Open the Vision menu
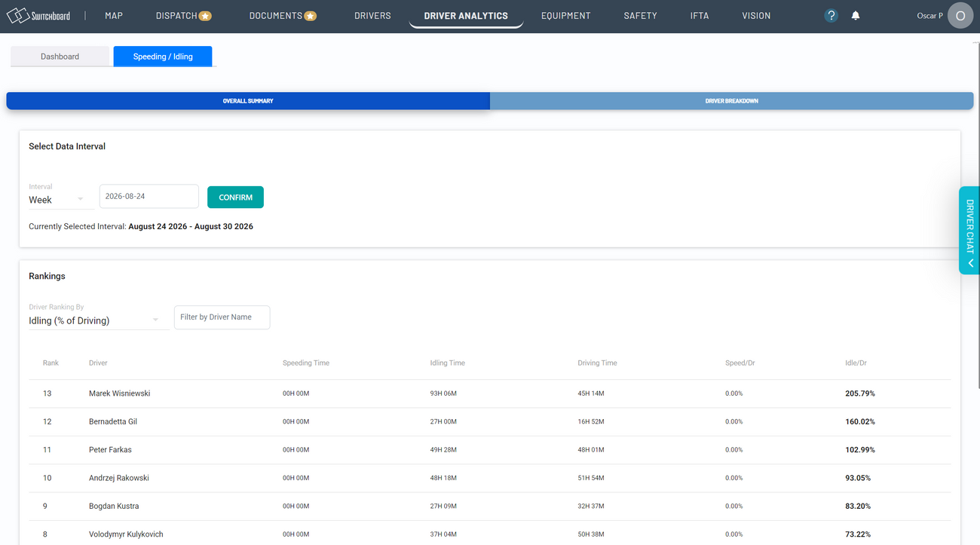Image resolution: width=980 pixels, height=545 pixels. pos(756,15)
